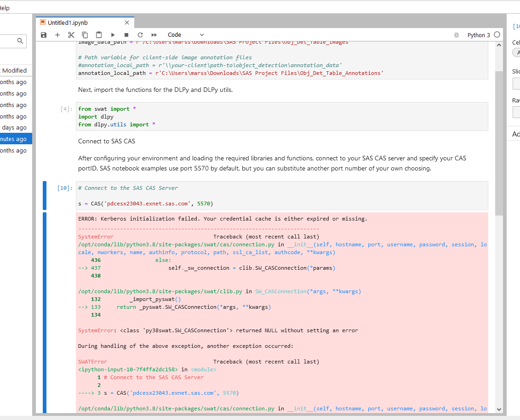Sort files by the Modified column header

tap(14, 70)
